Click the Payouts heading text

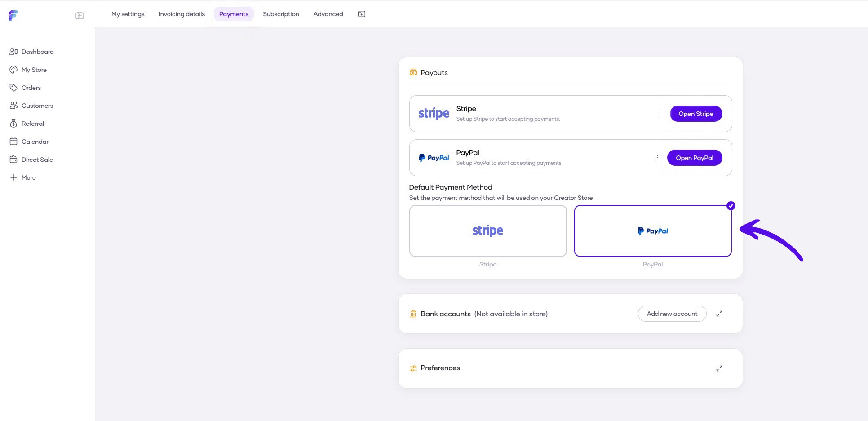click(434, 72)
